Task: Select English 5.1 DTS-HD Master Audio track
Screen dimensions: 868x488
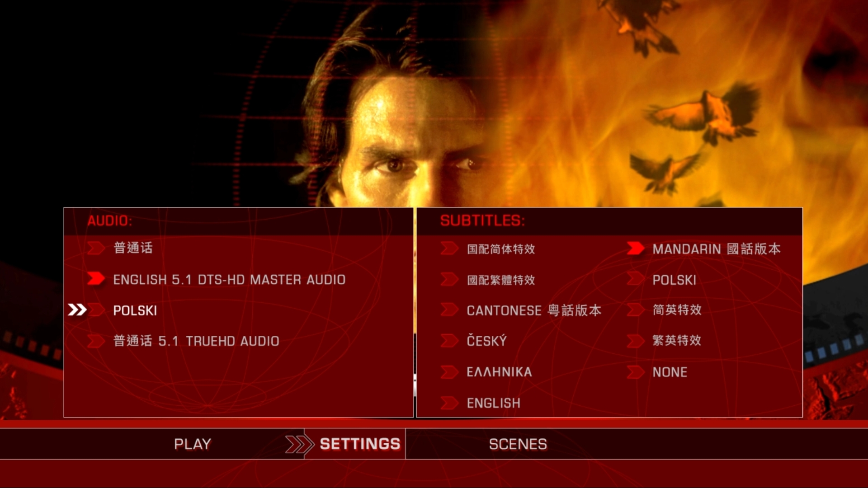Action: [229, 280]
